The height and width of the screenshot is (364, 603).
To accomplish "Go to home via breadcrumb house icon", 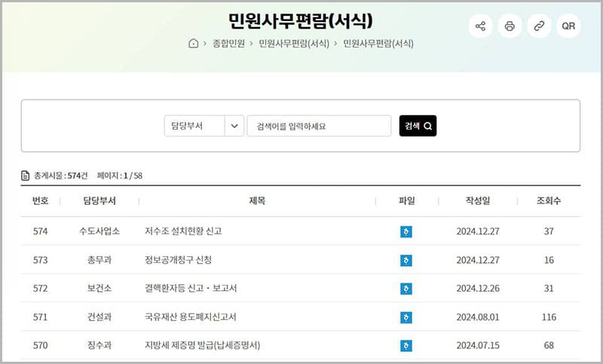I will coord(194,44).
